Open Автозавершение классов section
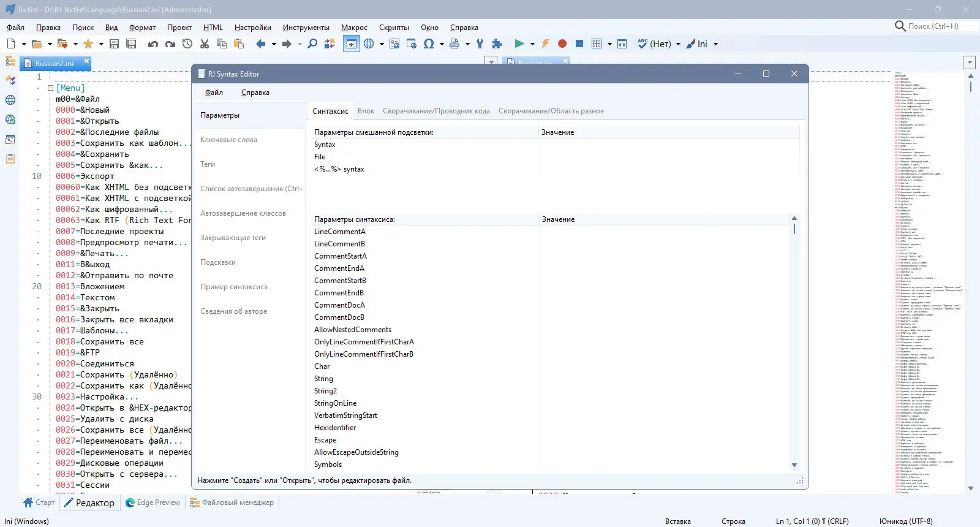980x527 pixels. 243,213
